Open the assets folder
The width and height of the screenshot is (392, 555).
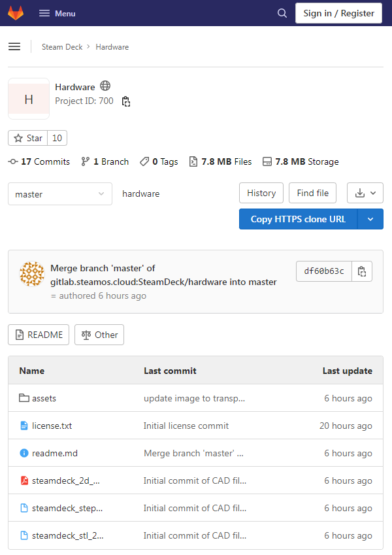click(44, 398)
